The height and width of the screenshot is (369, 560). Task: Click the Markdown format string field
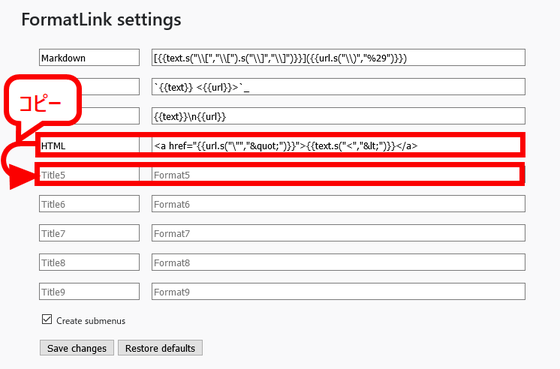pyautogui.click(x=338, y=58)
